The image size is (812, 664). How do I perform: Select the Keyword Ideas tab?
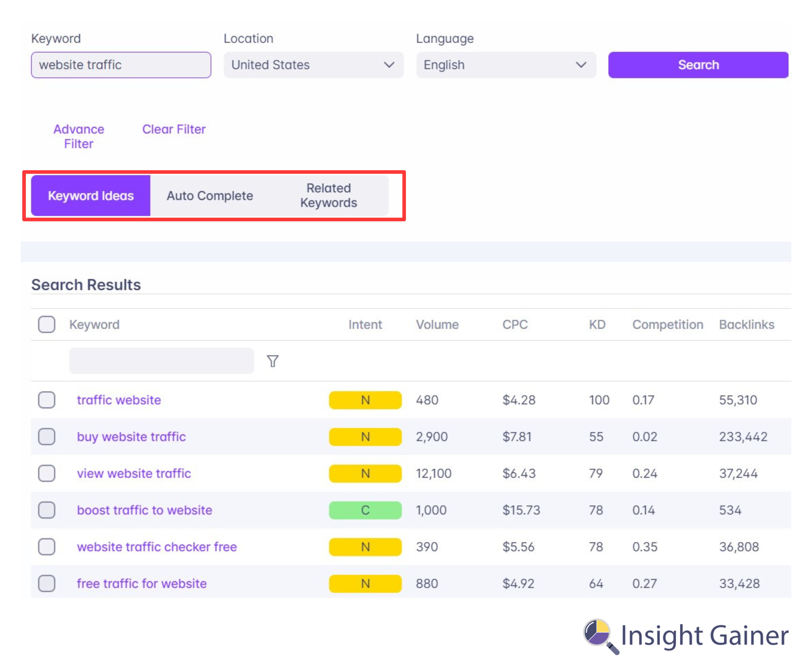pyautogui.click(x=91, y=196)
